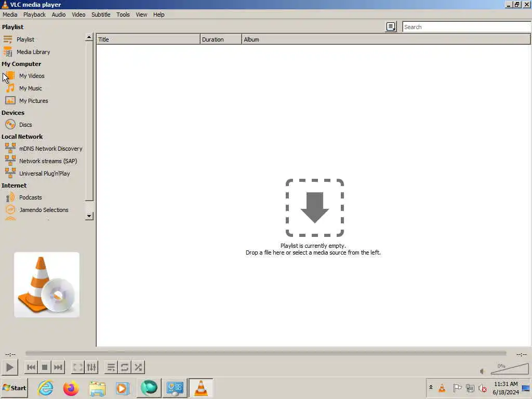This screenshot has height=399, width=532.
Task: Open the Playback menu
Action: tap(34, 15)
